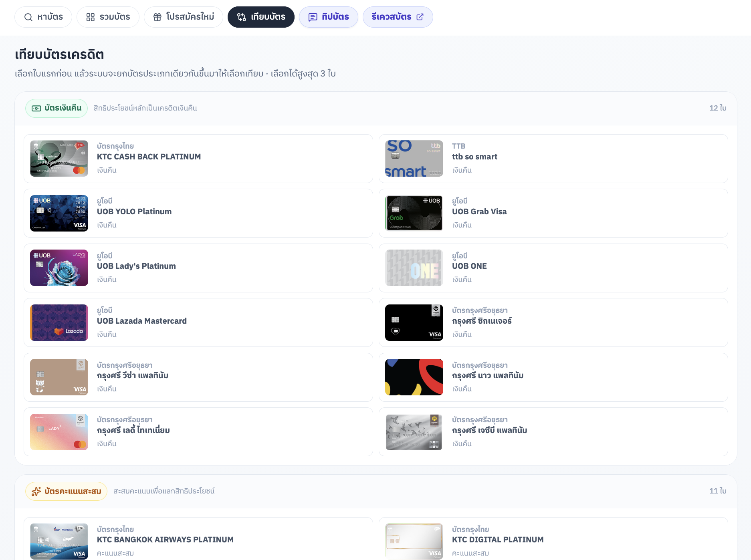This screenshot has height=560, width=751.
Task: Select the กรุงศรี เจซีบี แพลทินัม card
Action: coord(553,432)
